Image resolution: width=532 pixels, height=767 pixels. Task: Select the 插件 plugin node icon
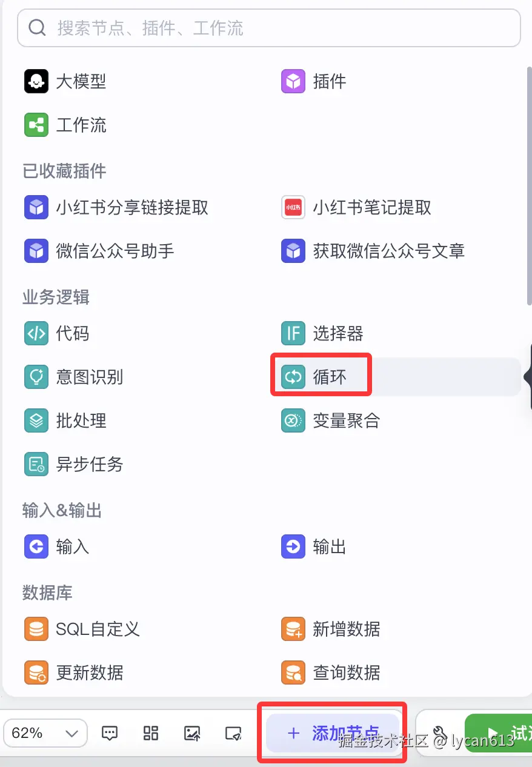click(x=293, y=81)
